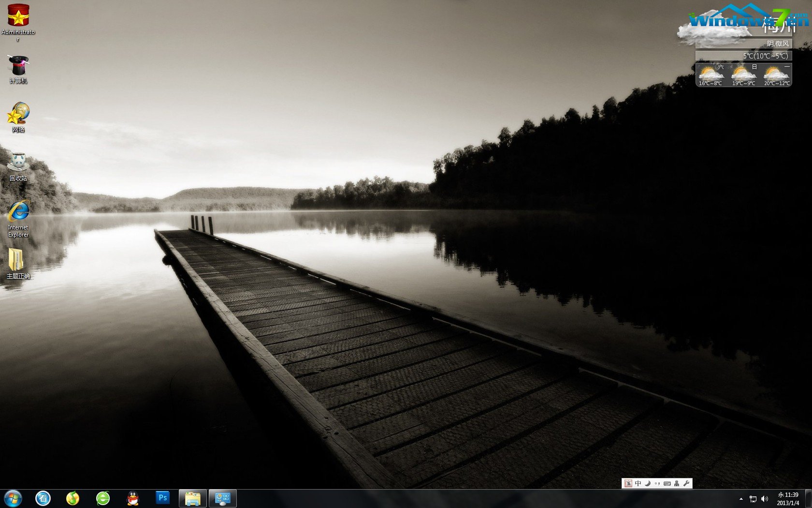This screenshot has width=812, height=508.
Task: Open IME settings wrench icon
Action: click(686, 483)
